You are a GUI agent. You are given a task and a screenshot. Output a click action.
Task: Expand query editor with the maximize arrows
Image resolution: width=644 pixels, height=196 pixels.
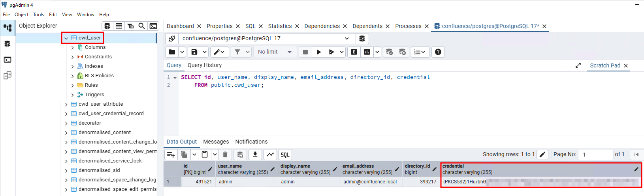[x=578, y=65]
